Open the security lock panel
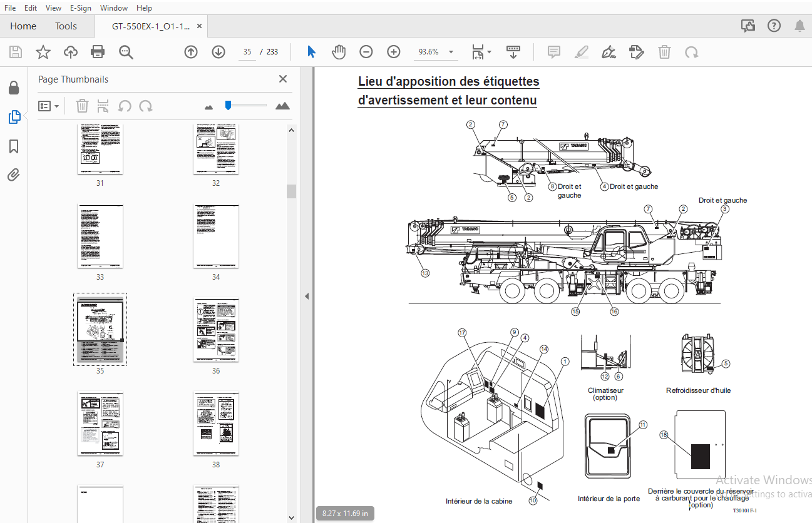 [x=14, y=88]
